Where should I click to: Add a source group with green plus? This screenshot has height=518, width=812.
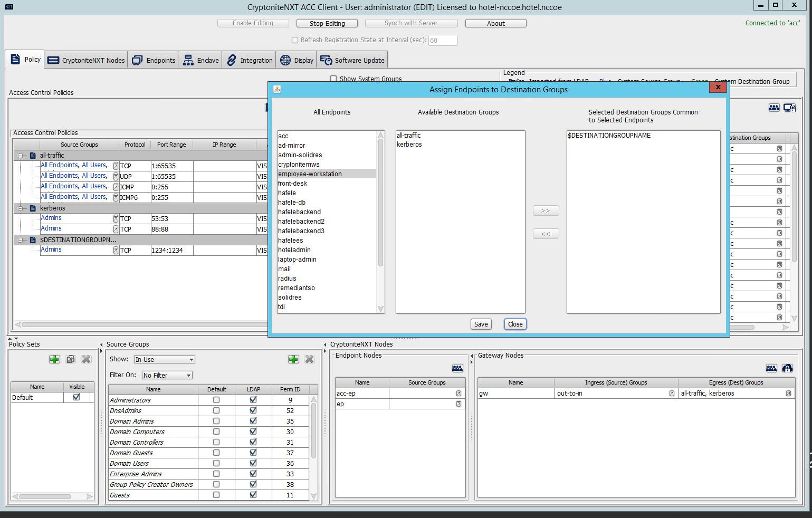293,359
